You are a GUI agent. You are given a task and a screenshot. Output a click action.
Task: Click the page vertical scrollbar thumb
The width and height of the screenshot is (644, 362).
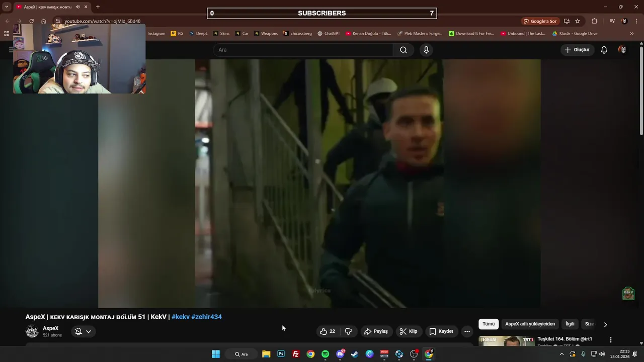[x=641, y=90]
